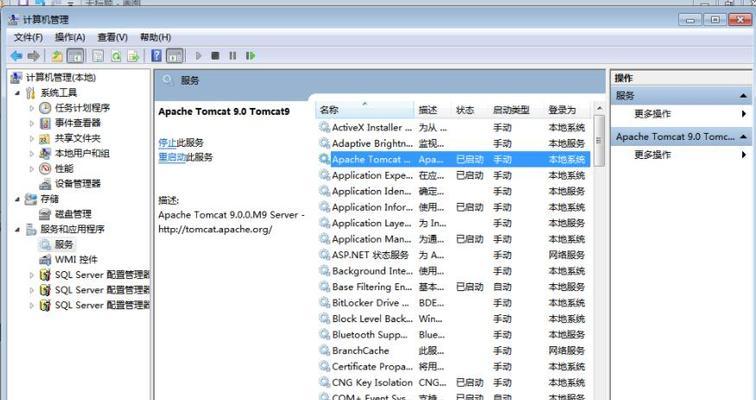Collapse the 服务和应用程序 tree node

pos(17,229)
